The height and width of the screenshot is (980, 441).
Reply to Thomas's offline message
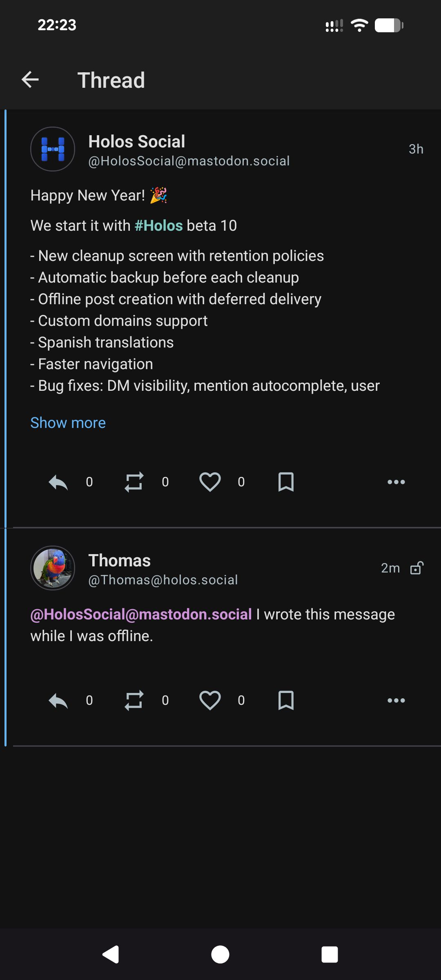(58, 701)
